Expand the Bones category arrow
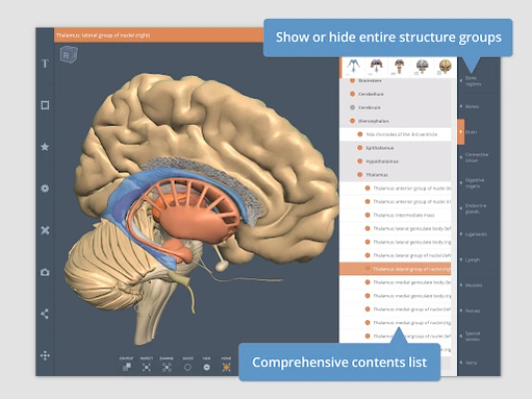This screenshot has width=532, height=399. pos(461,107)
